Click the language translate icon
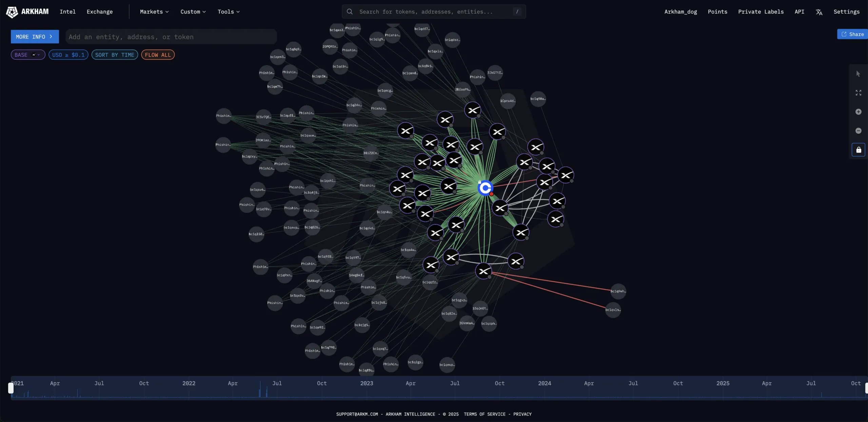 coord(819,12)
